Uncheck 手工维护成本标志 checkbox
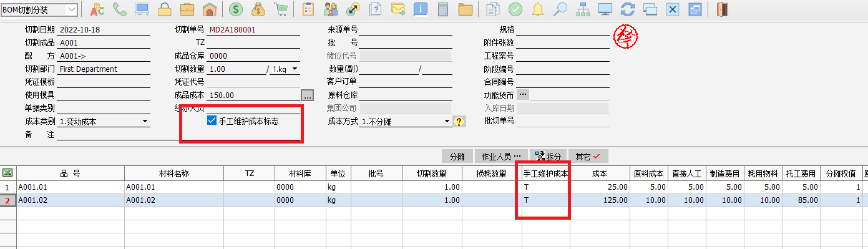Screen dimensions: 868x249 pyautogui.click(x=212, y=121)
